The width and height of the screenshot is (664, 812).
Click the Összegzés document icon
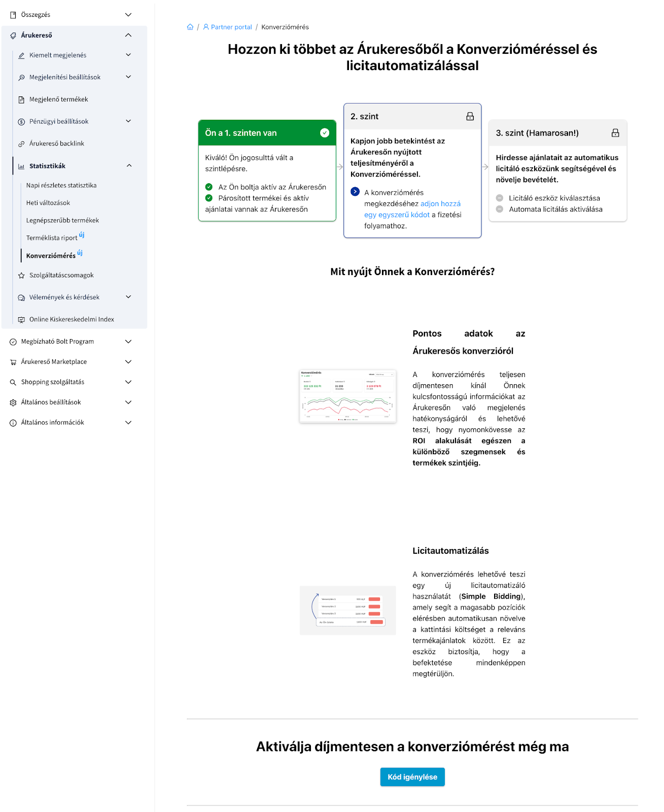(13, 15)
